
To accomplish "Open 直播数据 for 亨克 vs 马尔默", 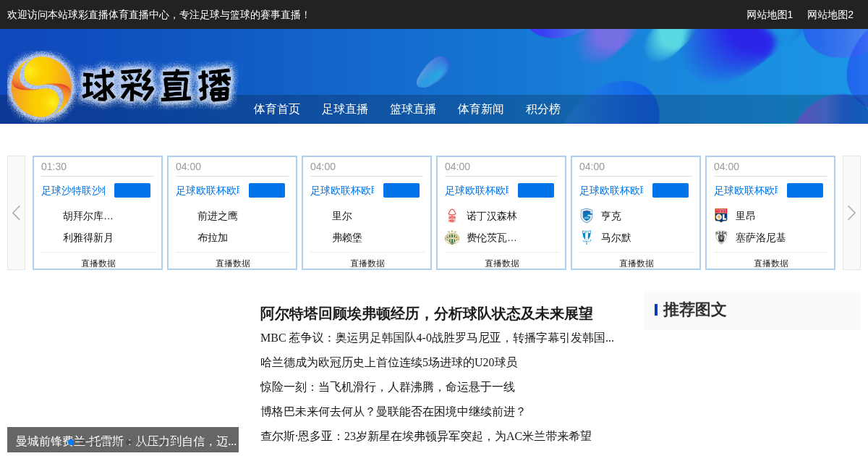I will [637, 263].
